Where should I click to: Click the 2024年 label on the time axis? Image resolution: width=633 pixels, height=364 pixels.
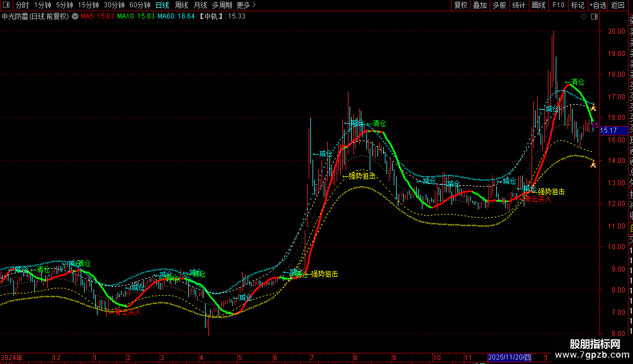point(12,358)
